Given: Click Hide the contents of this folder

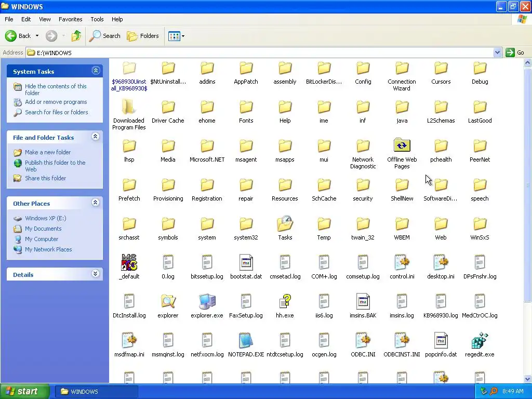Looking at the screenshot, I should coord(56,89).
